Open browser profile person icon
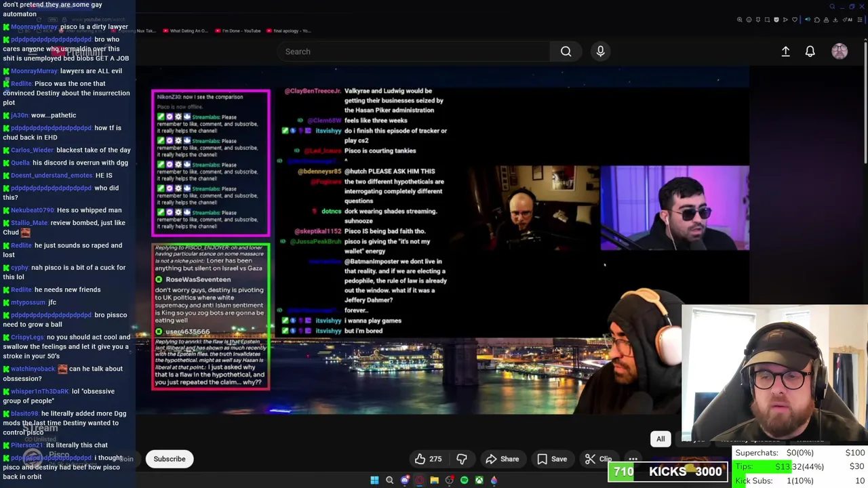The width and height of the screenshot is (868, 488). point(826,20)
